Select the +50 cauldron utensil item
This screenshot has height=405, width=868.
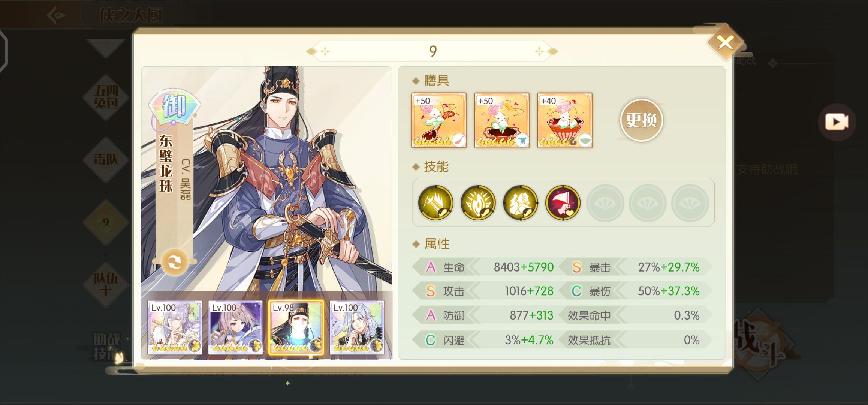502,120
